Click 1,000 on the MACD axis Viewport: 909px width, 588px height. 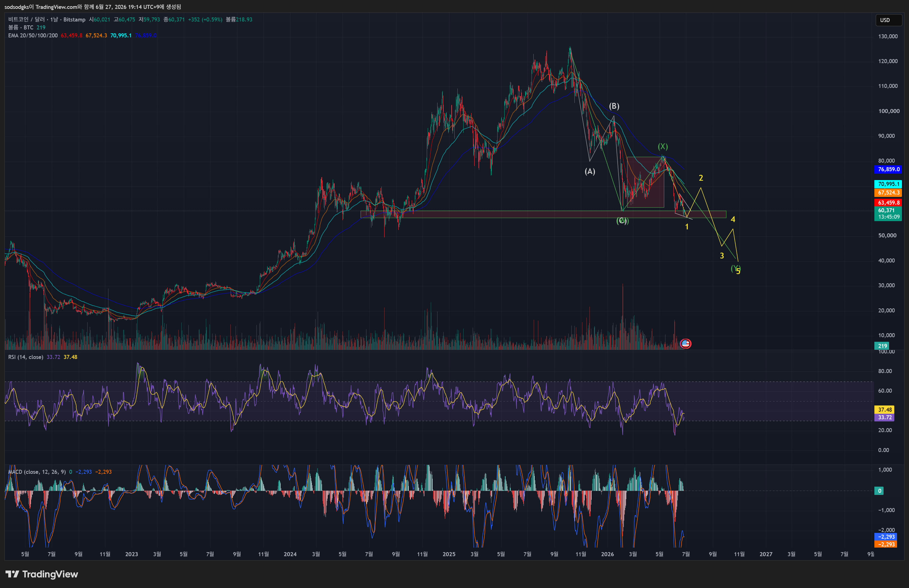coord(885,470)
